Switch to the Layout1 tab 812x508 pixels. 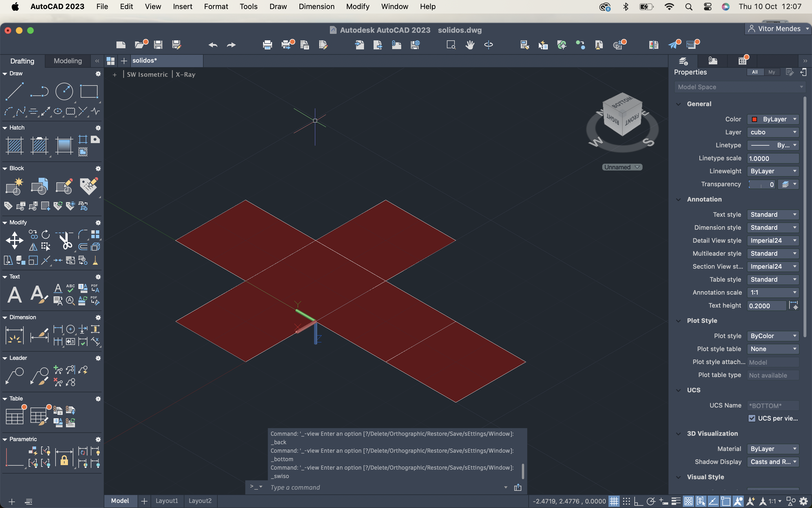[167, 501]
